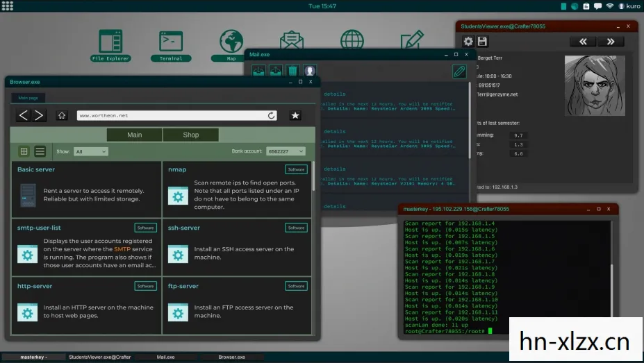This screenshot has height=363, width=644.
Task: Switch to StudentsViewer.exe@Crafter in taskbar
Action: (x=100, y=357)
